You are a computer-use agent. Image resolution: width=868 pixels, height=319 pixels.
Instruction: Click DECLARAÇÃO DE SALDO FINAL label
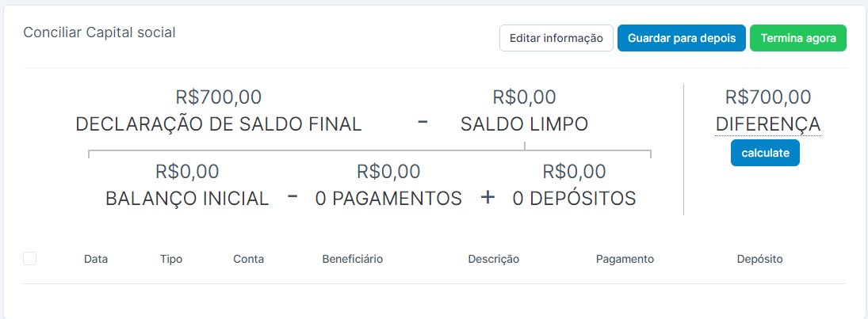pos(218,124)
